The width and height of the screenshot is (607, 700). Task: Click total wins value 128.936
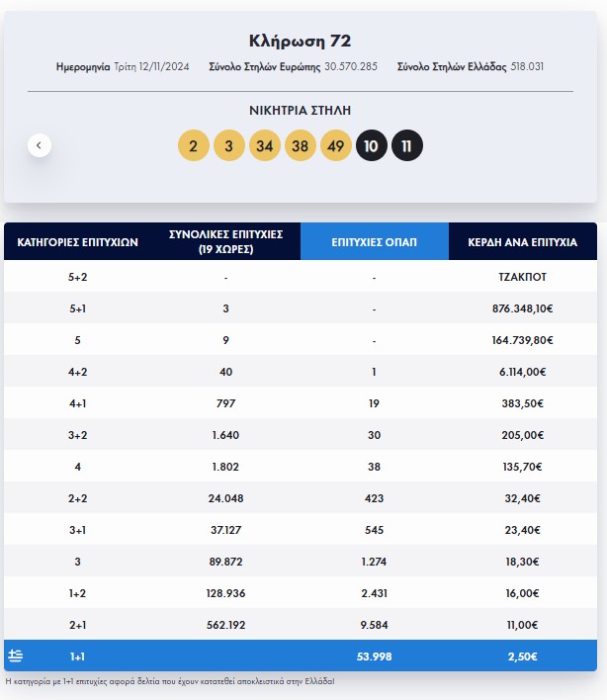[x=225, y=594]
